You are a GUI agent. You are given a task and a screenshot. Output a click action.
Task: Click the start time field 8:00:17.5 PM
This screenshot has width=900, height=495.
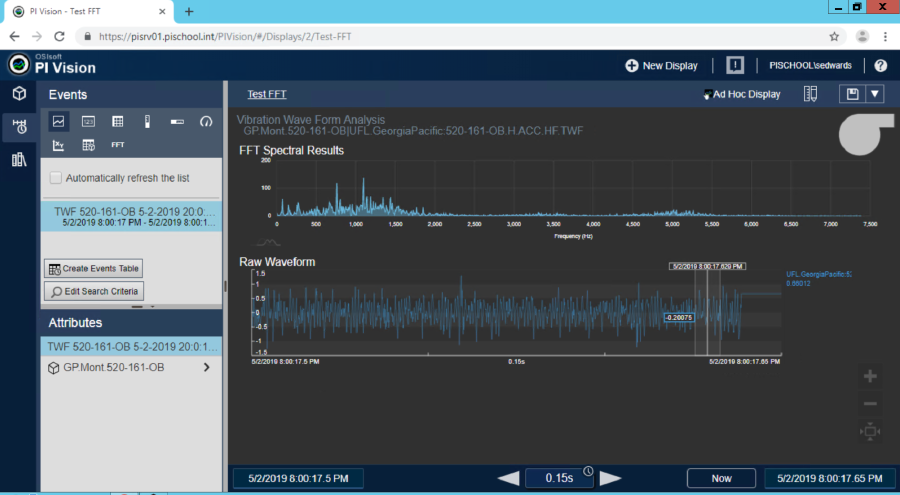(297, 478)
